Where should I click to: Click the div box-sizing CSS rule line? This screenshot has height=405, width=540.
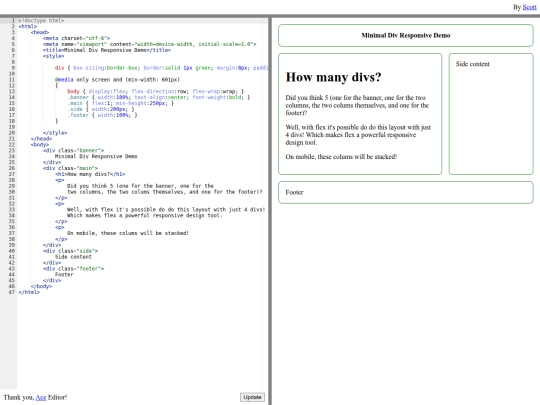161,68
